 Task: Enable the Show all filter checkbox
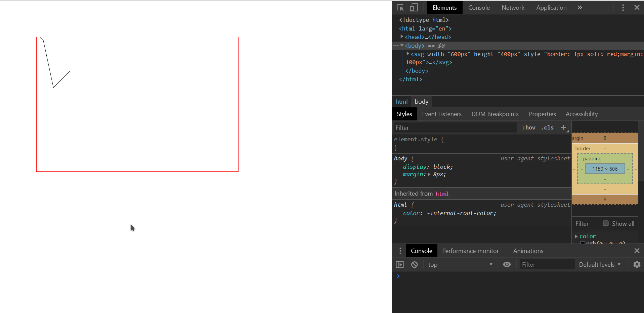tap(606, 223)
